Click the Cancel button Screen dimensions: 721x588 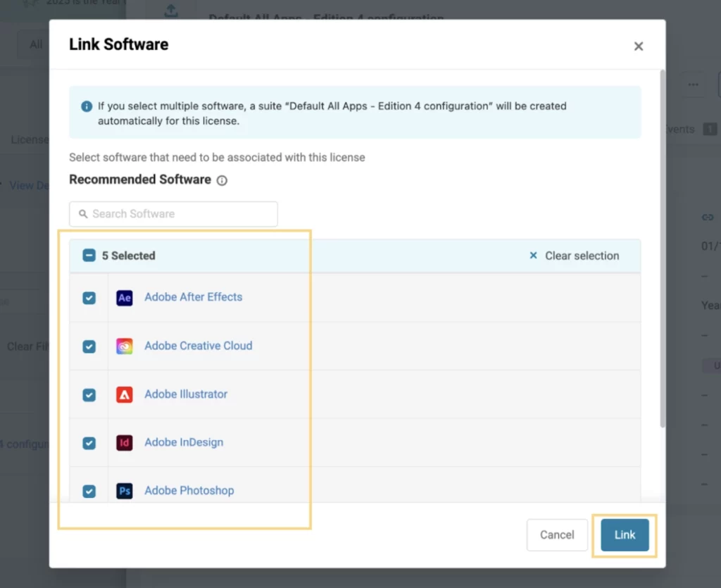point(557,534)
